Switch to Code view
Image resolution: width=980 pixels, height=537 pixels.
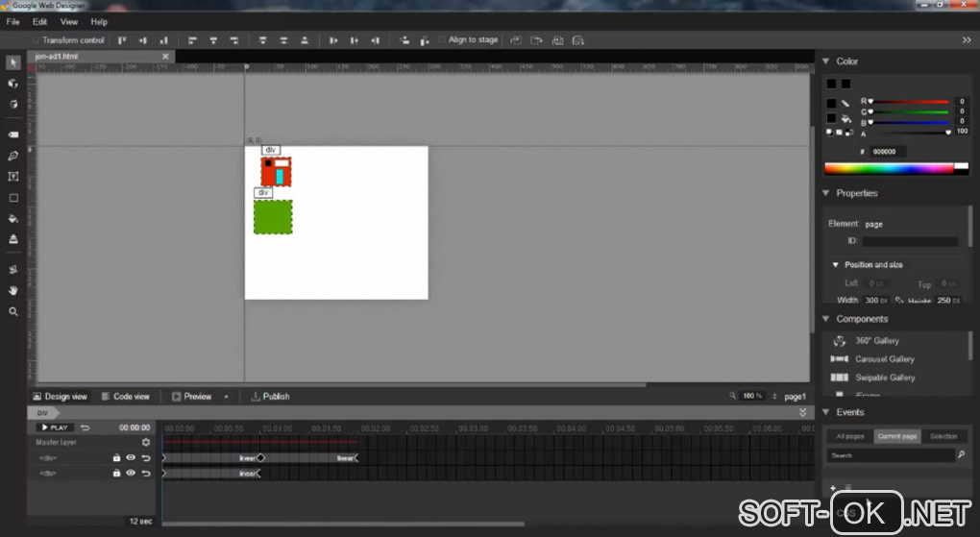coord(126,397)
